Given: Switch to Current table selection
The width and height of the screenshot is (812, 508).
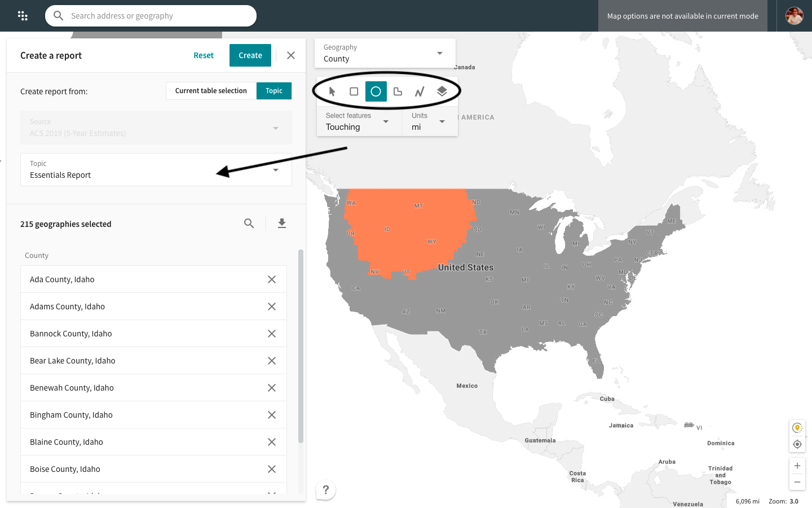Looking at the screenshot, I should [211, 91].
